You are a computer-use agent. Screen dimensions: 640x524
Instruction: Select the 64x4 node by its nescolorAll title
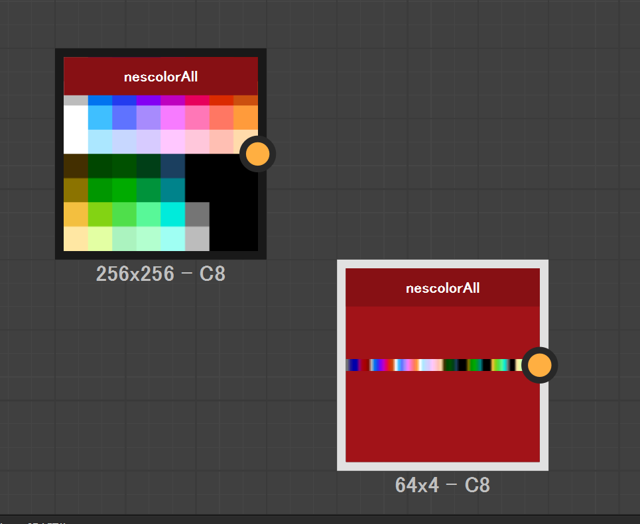[442, 288]
